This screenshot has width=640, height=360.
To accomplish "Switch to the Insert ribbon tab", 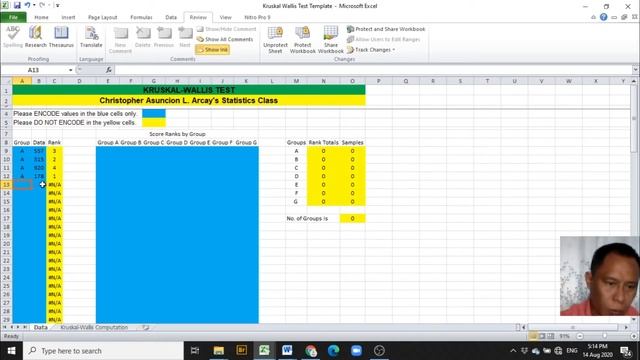I will [x=68, y=17].
